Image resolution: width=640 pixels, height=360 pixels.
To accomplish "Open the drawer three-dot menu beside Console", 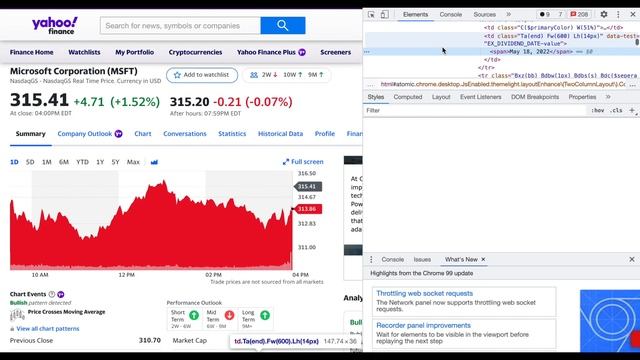I will click(x=371, y=260).
